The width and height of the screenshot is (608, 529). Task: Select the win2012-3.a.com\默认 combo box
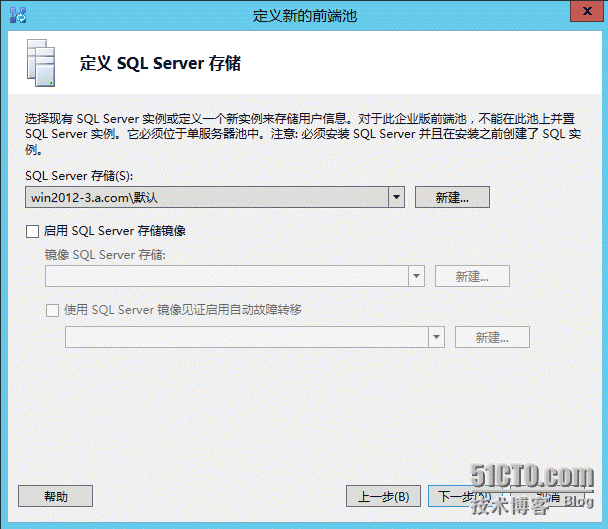[215, 197]
